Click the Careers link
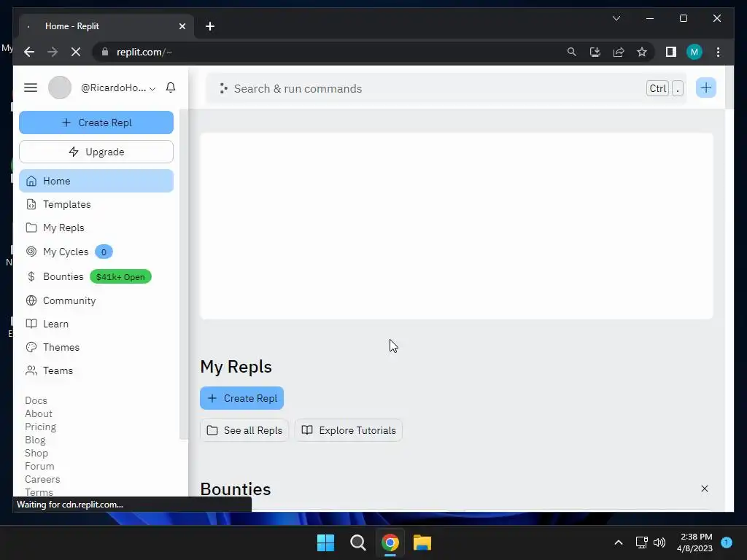The image size is (747, 560). pos(42,479)
